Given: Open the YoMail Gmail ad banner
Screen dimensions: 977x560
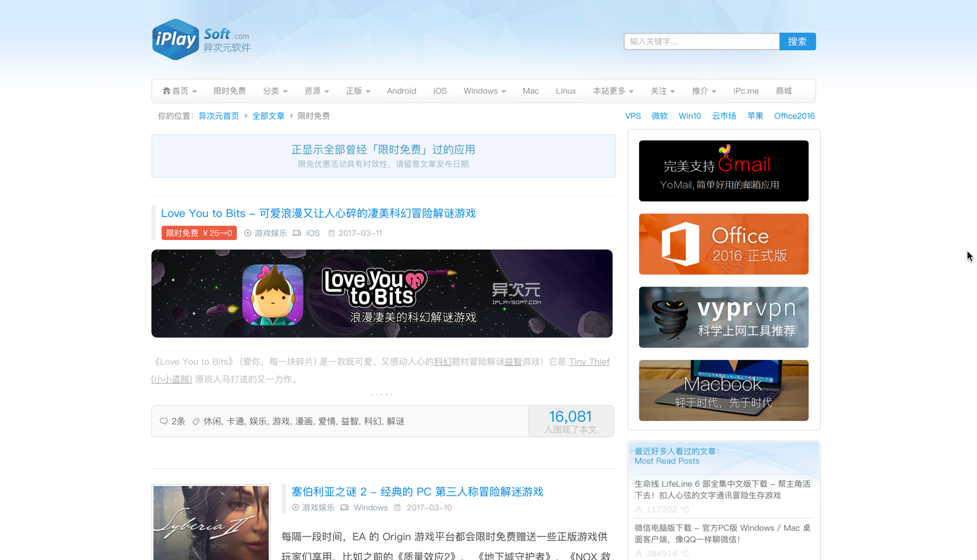Looking at the screenshot, I should pos(724,171).
